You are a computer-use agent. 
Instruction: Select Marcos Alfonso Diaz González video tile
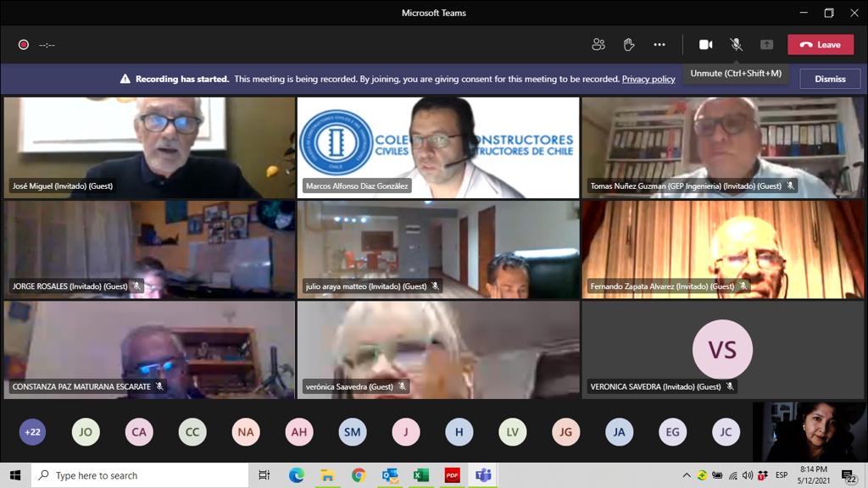click(x=438, y=147)
